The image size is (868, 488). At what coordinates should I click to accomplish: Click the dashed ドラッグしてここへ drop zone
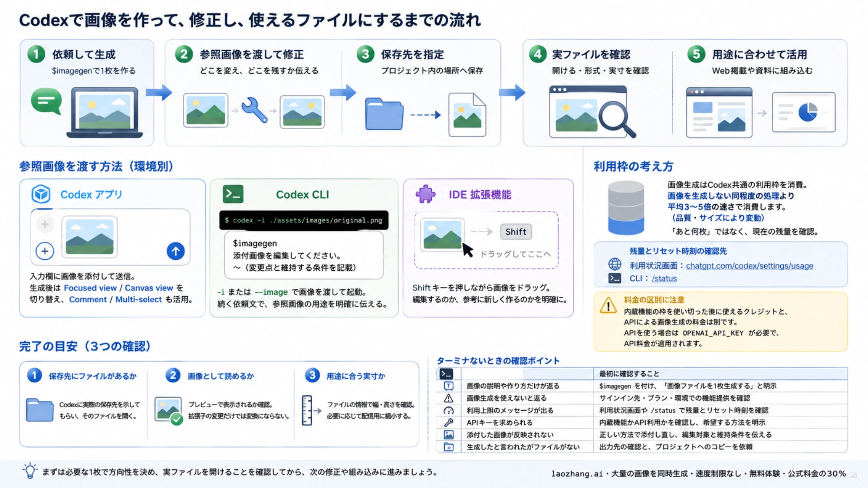click(486, 240)
